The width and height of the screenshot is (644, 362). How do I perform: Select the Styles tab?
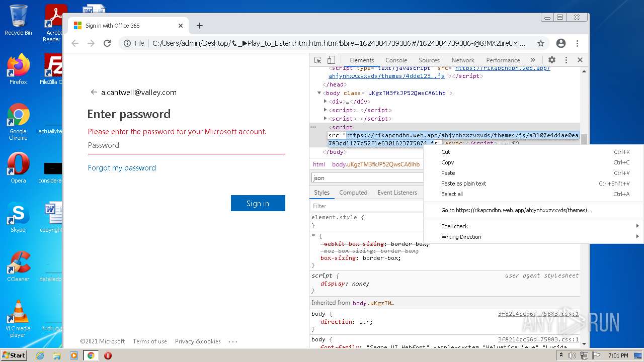pyautogui.click(x=321, y=193)
